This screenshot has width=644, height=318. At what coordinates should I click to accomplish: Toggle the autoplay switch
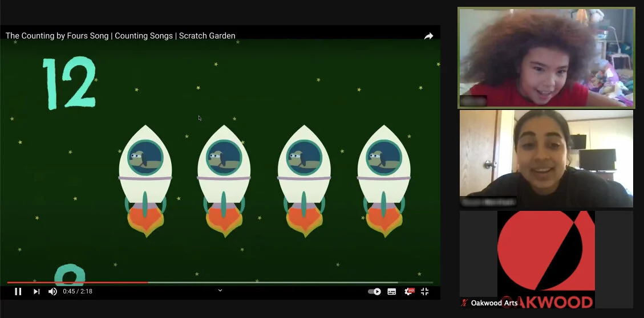[374, 291]
